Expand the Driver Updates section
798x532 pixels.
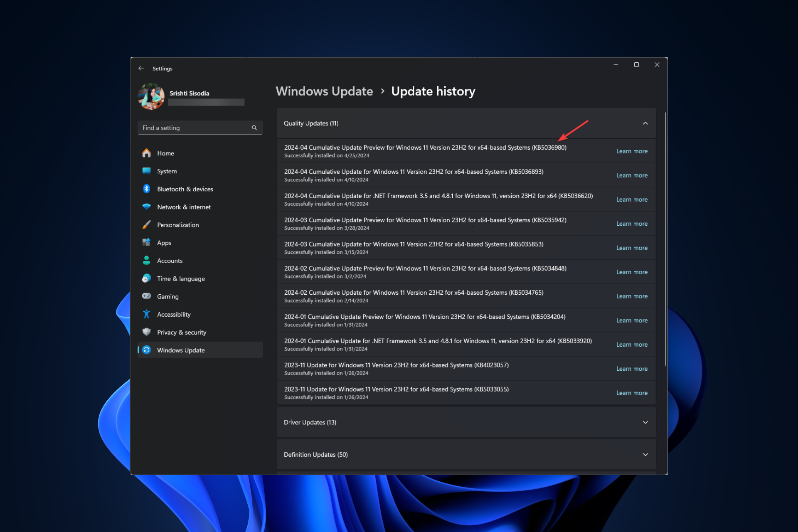645,422
